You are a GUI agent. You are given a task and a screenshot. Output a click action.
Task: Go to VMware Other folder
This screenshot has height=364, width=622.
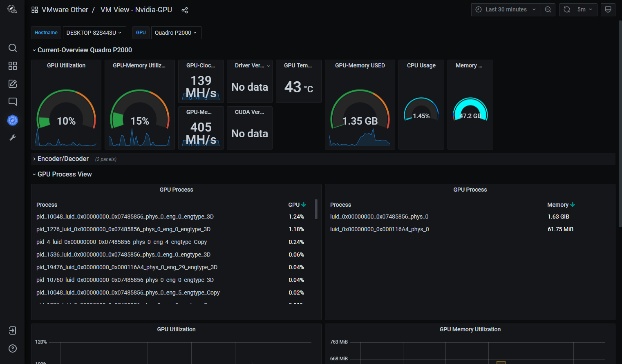tap(65, 10)
